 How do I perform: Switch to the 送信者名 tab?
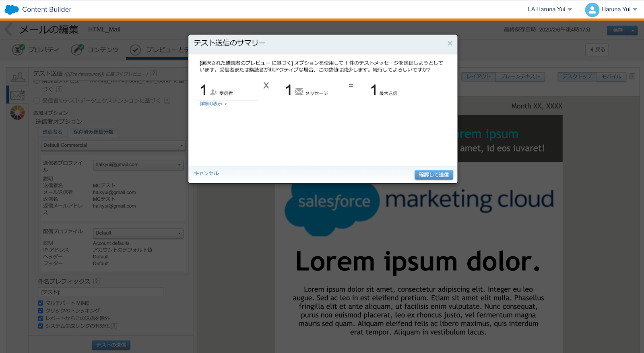coord(53,132)
